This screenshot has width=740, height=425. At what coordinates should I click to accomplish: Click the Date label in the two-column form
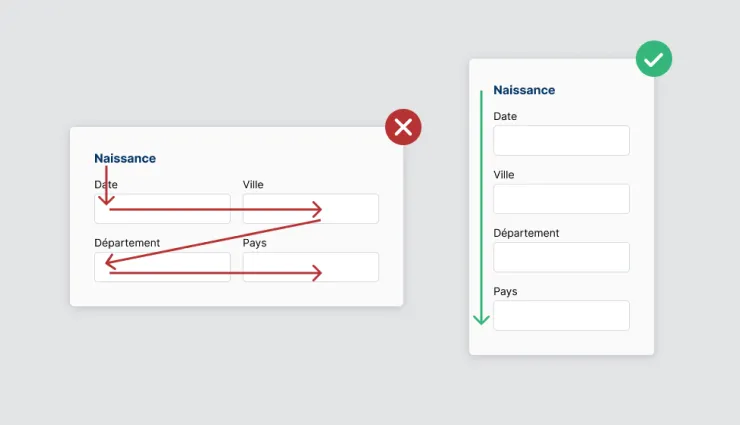pos(106,185)
